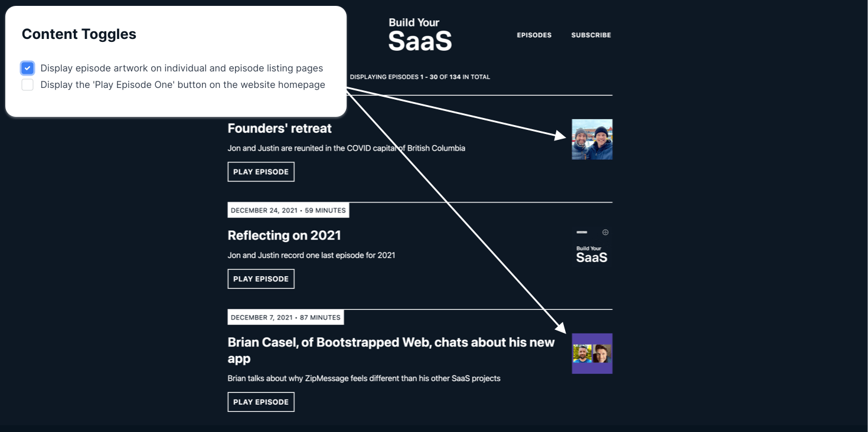Click the December 24, 2021 date badge
This screenshot has width=868, height=432.
288,210
